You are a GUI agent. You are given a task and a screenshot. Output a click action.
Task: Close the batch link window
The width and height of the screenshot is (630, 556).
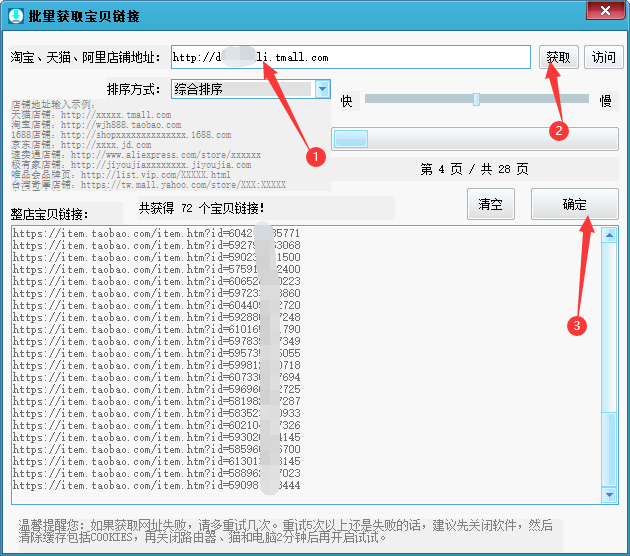tap(605, 10)
